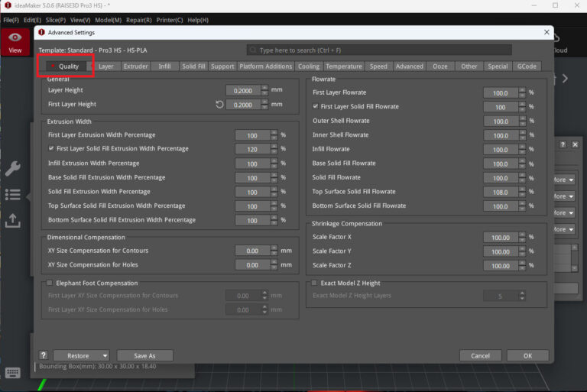
Task: Increase Outer Shell Flowrate with stepper
Action: click(522, 118)
